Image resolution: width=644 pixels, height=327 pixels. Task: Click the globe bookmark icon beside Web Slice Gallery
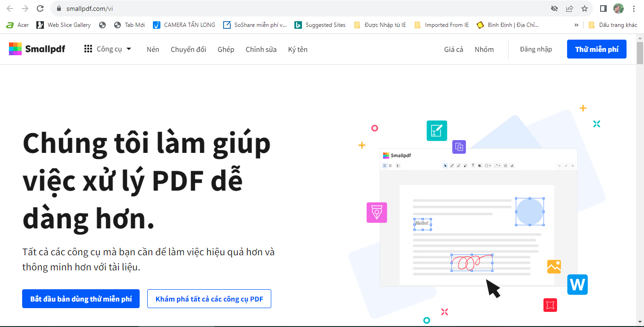point(102,25)
